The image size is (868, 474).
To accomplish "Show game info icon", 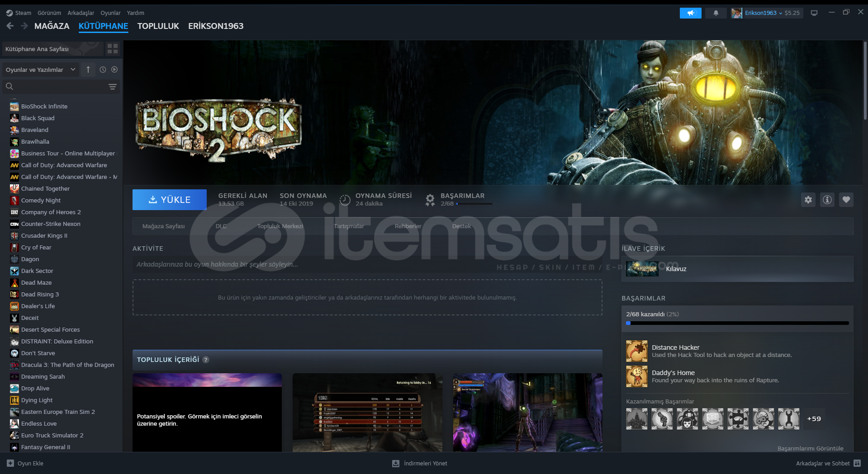I will pos(827,200).
